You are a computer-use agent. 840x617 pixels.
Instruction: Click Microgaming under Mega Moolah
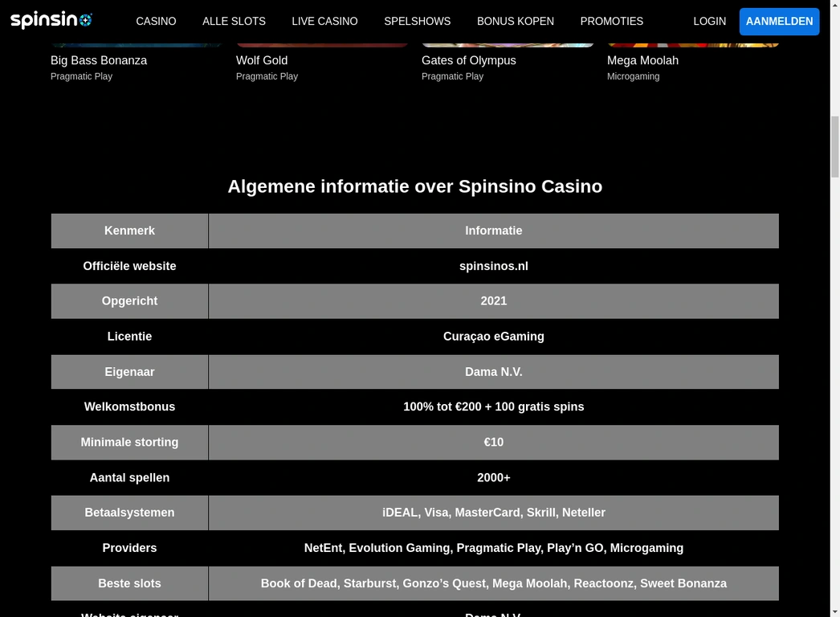tap(633, 76)
